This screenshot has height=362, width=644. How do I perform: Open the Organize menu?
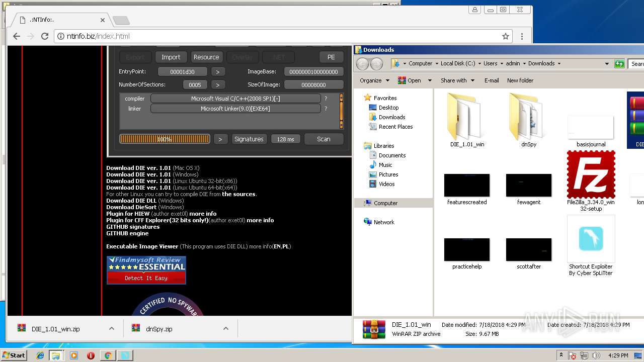coord(374,80)
